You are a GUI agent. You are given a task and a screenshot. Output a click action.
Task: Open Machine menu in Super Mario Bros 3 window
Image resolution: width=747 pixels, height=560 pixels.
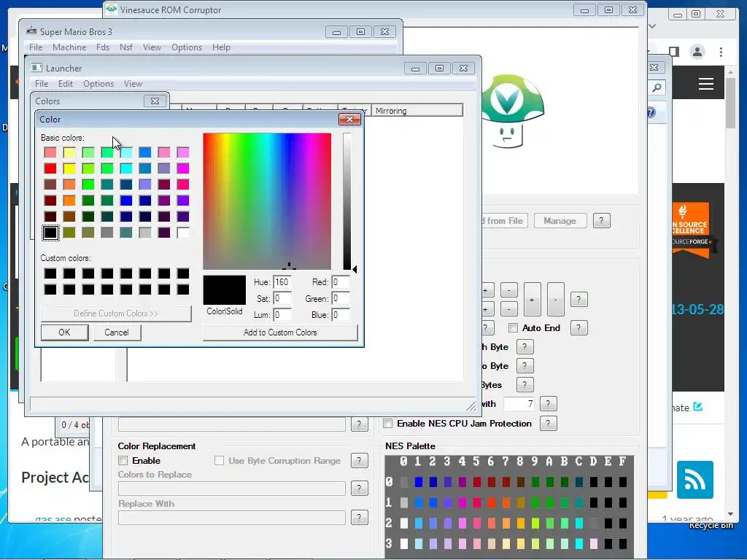[69, 47]
